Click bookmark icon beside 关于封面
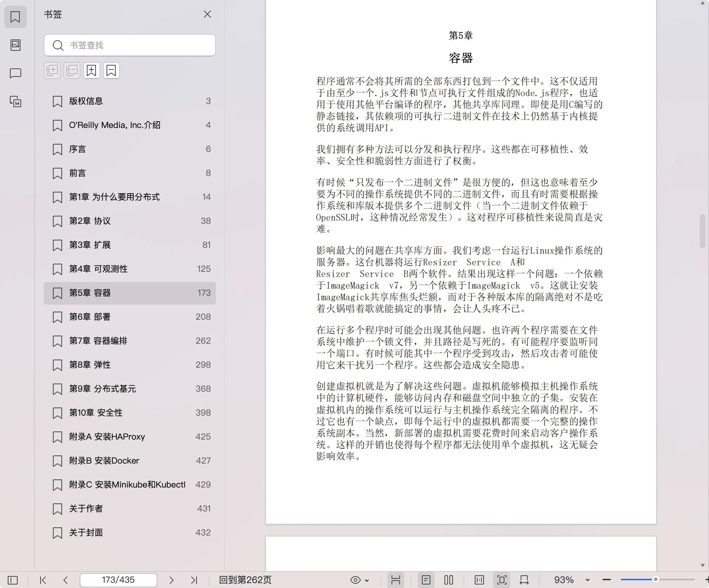 click(x=57, y=533)
